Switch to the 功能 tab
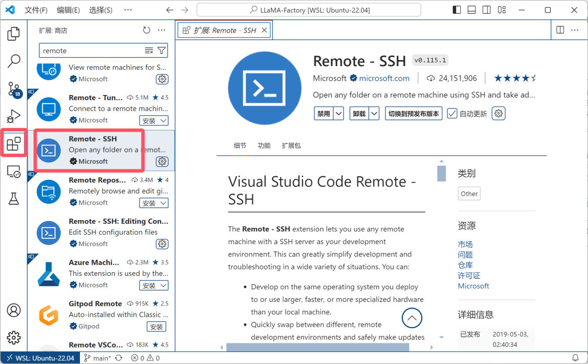Screen dimensions: 588x364 pyautogui.click(x=264, y=146)
